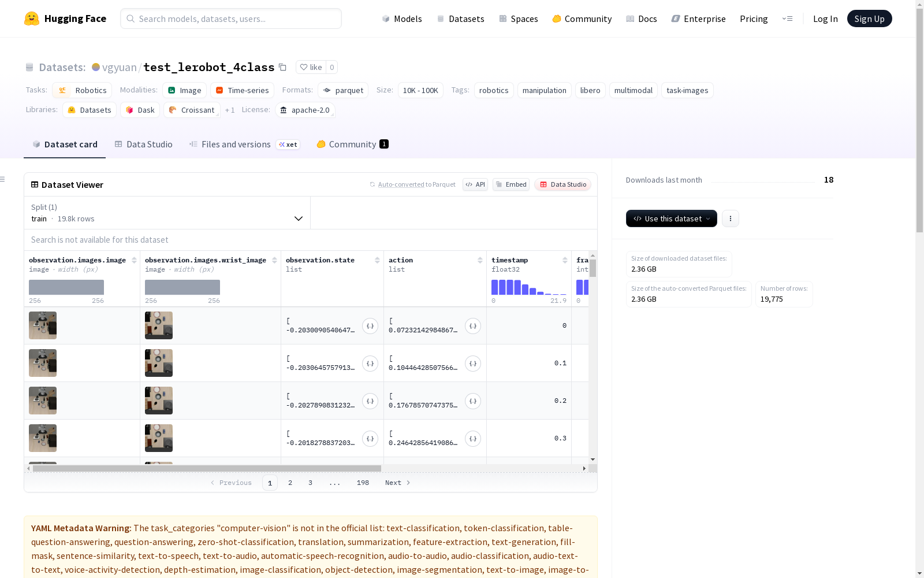Image resolution: width=924 pixels, height=578 pixels.
Task: Expand observation.state JSON in timestamp 0 row
Action: coord(370,326)
